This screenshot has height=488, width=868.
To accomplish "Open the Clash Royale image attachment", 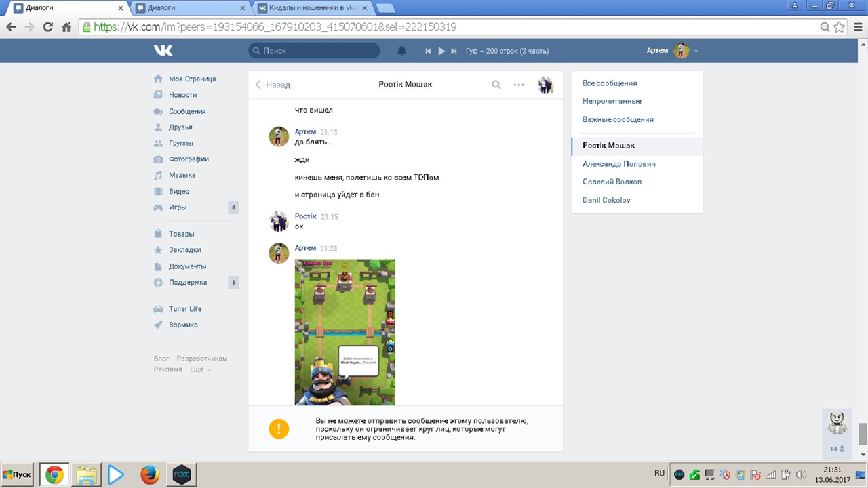I will 344,332.
